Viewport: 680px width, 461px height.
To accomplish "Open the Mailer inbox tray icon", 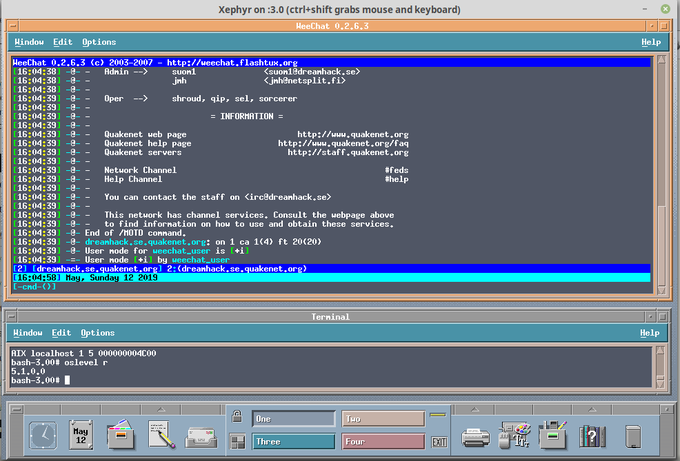I will 201,437.
